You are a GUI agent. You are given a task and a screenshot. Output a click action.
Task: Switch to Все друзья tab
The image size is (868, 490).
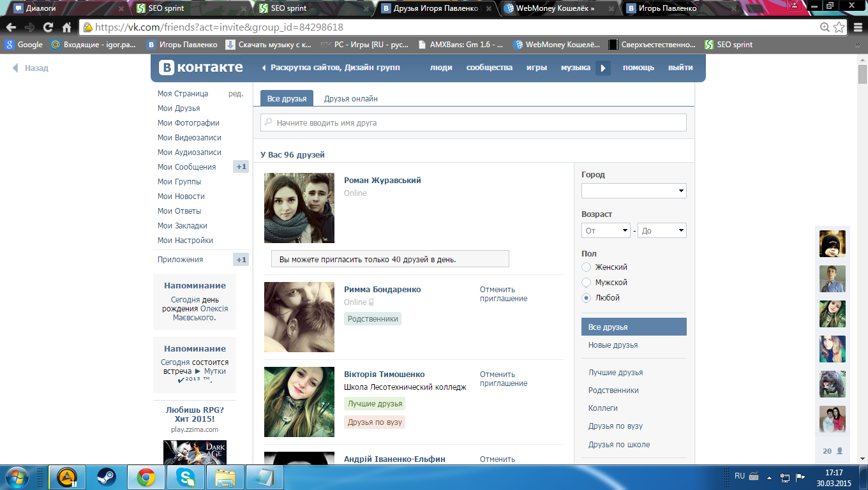click(x=287, y=98)
